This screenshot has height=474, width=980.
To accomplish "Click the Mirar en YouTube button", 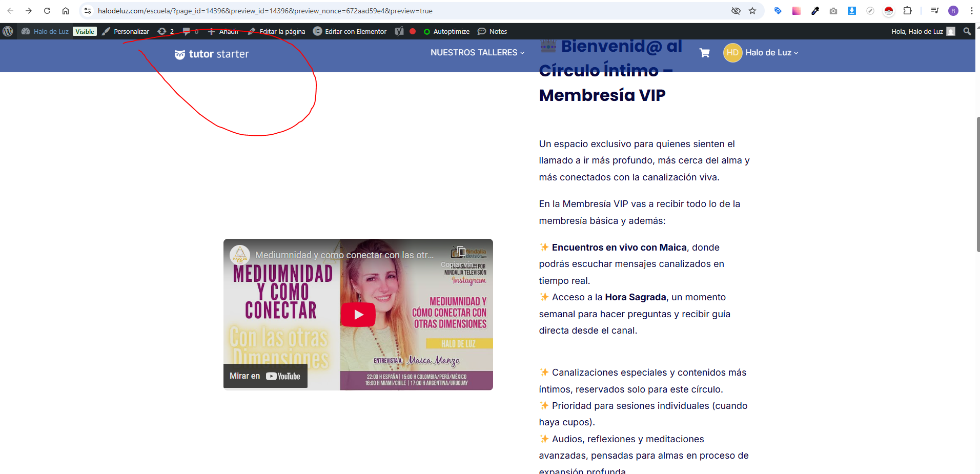I will pyautogui.click(x=265, y=376).
